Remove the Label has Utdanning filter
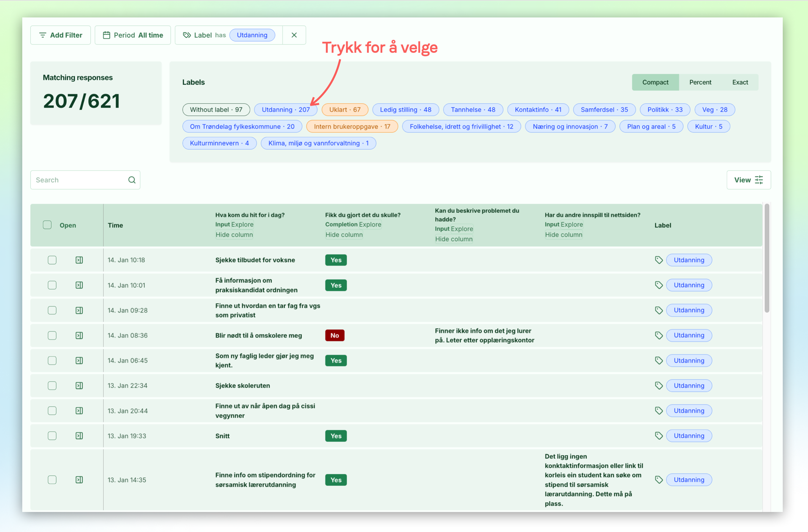Image resolution: width=808 pixels, height=532 pixels. [x=294, y=35]
